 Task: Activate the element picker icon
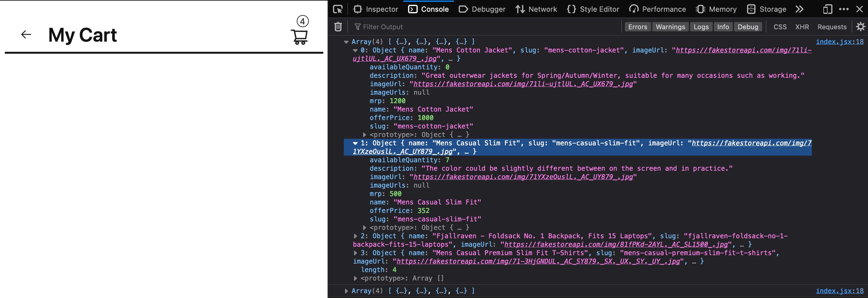(x=337, y=9)
